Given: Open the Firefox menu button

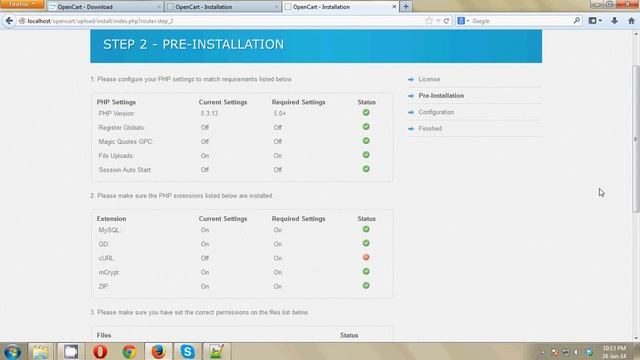Looking at the screenshot, I should (x=22, y=4).
